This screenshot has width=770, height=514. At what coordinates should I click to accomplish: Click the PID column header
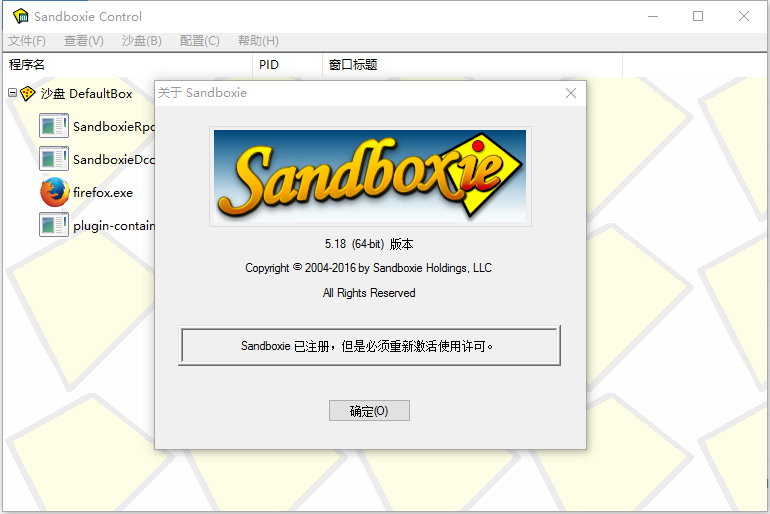pos(287,65)
